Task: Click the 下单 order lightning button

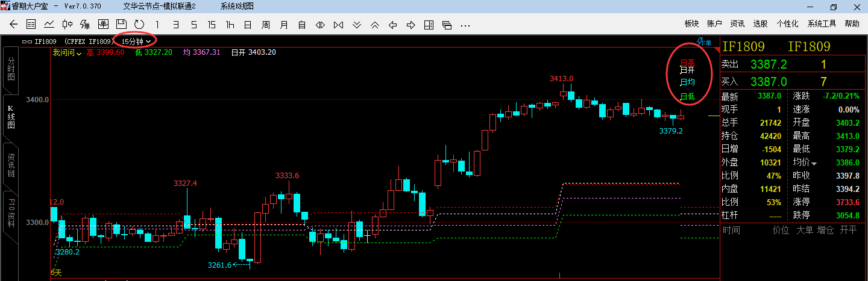Action: coord(704,42)
